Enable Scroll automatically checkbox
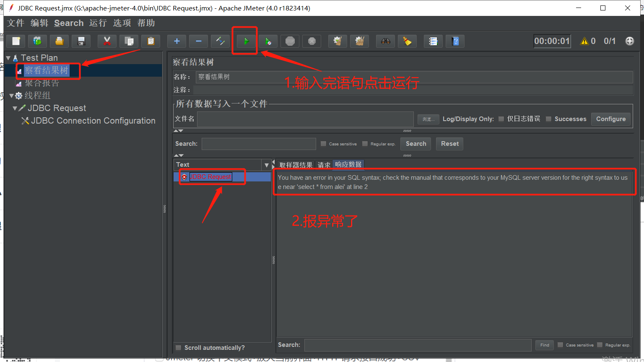This screenshot has height=362, width=644. (178, 347)
